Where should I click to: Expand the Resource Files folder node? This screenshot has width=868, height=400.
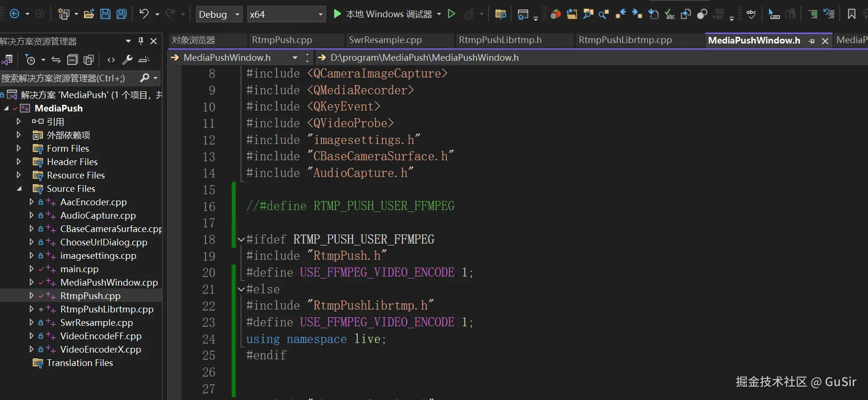tap(19, 175)
